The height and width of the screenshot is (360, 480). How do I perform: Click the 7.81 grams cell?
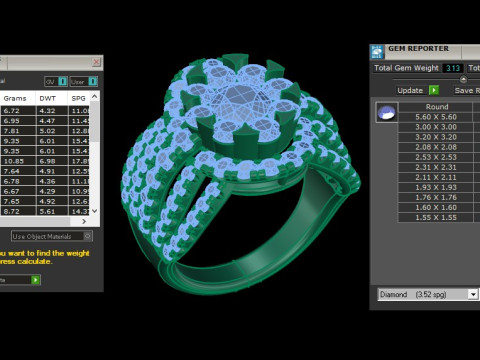(18, 131)
